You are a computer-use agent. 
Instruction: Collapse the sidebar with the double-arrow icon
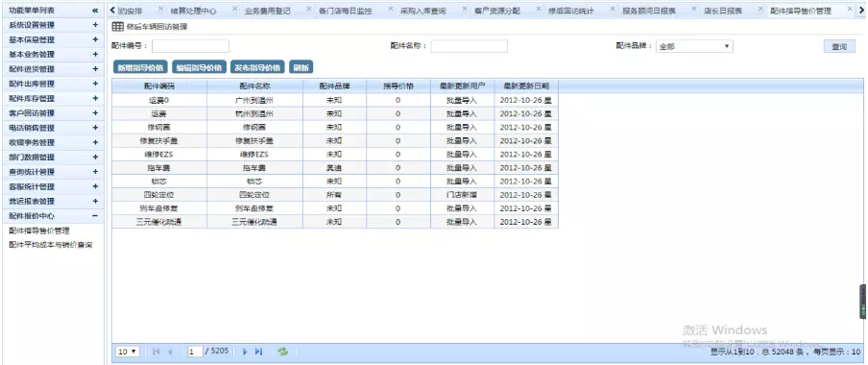pyautogui.click(x=95, y=11)
